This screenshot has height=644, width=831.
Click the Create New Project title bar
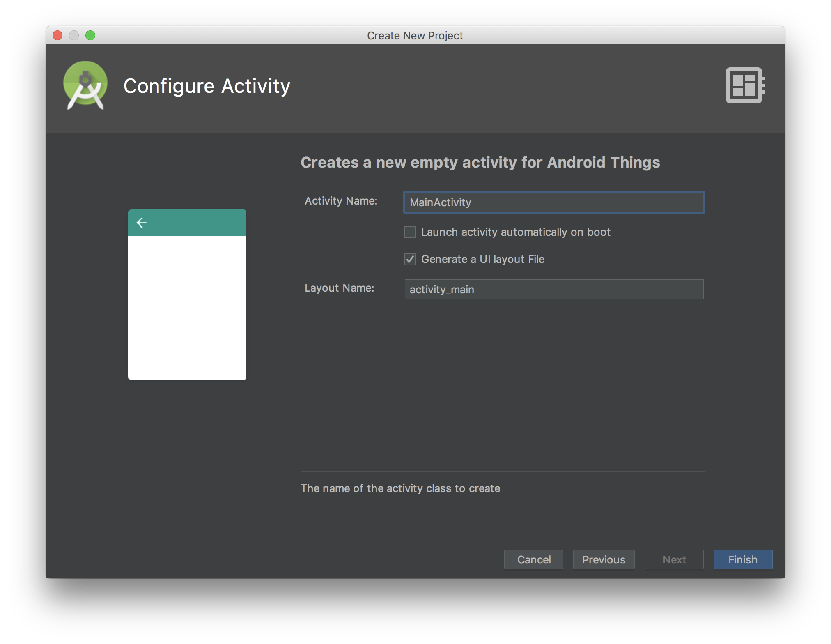(x=415, y=35)
